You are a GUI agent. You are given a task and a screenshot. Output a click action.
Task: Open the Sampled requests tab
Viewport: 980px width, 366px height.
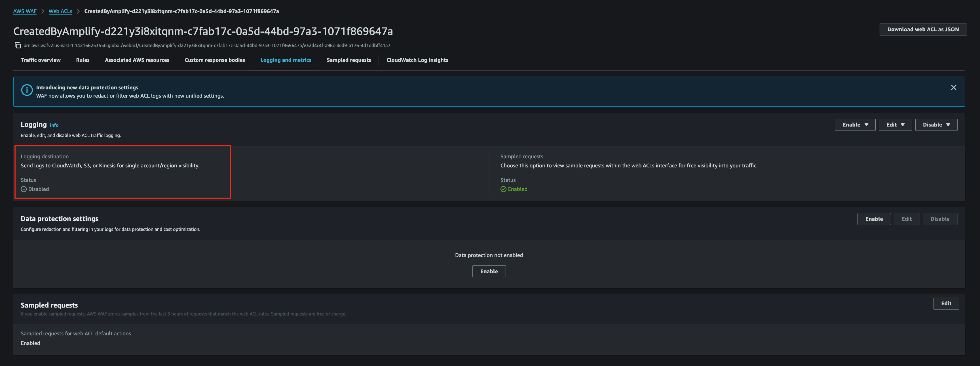click(349, 60)
